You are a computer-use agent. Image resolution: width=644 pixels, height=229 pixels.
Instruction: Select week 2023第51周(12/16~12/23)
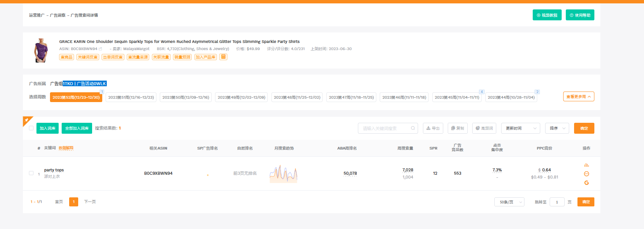[131, 97]
